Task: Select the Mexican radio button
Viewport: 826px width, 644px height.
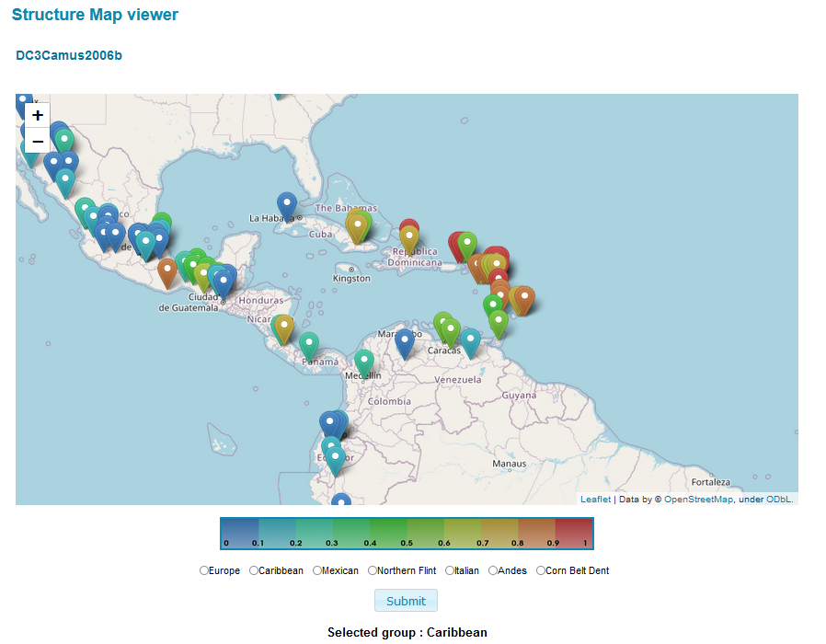Action: click(317, 570)
